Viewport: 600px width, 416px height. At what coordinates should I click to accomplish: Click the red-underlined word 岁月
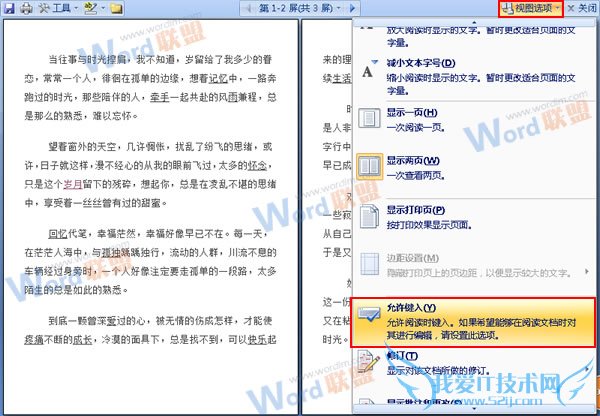click(73, 184)
